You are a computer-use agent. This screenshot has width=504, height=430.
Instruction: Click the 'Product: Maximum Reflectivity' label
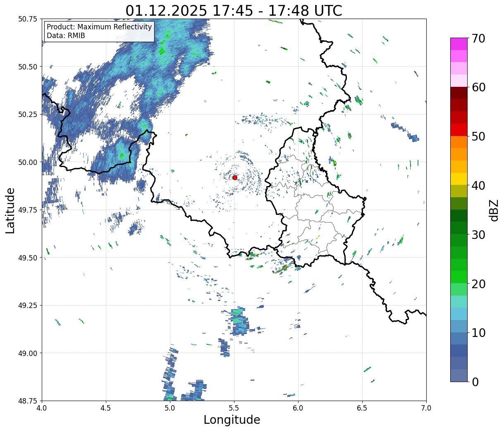pos(99,27)
